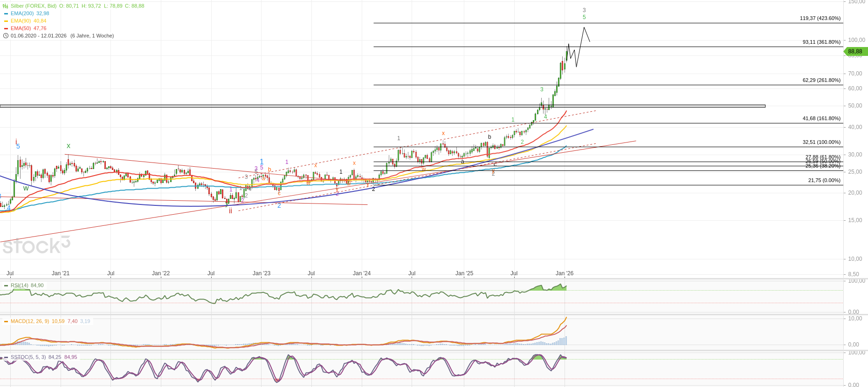Click the clock icon beside the date range
This screenshot has width=868, height=387.
click(x=6, y=36)
